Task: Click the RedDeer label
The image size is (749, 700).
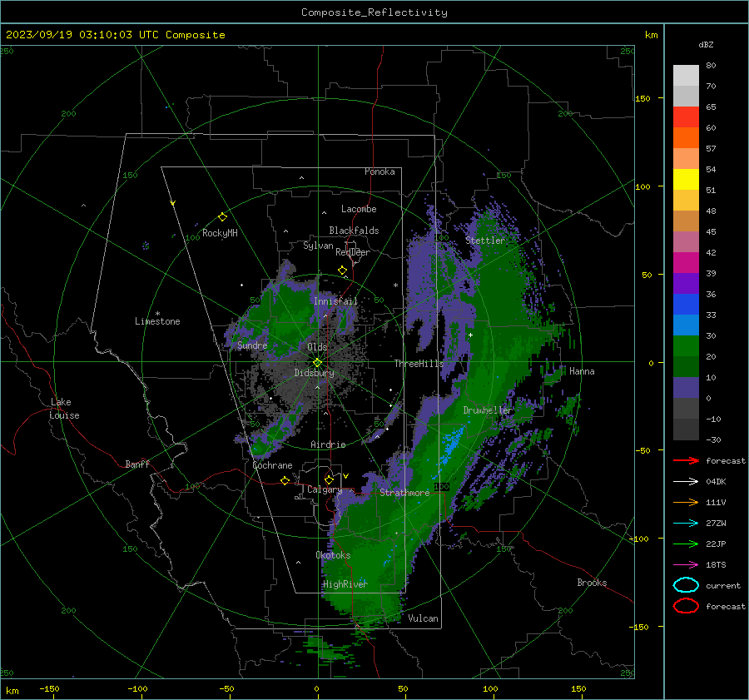Action: pos(353,252)
